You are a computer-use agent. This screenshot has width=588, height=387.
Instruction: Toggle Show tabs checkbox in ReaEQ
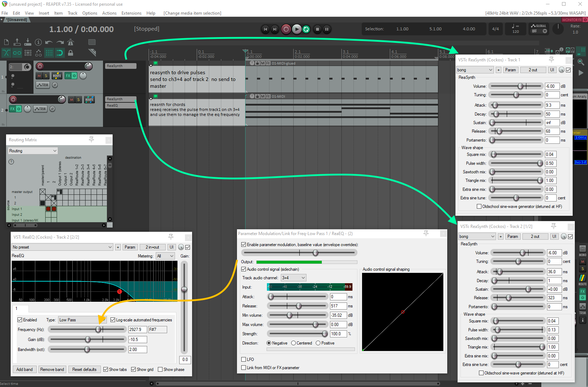106,370
